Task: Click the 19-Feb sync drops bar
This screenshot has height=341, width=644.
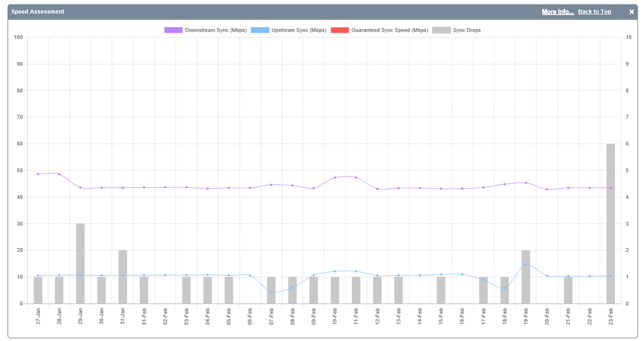Action: [526, 277]
